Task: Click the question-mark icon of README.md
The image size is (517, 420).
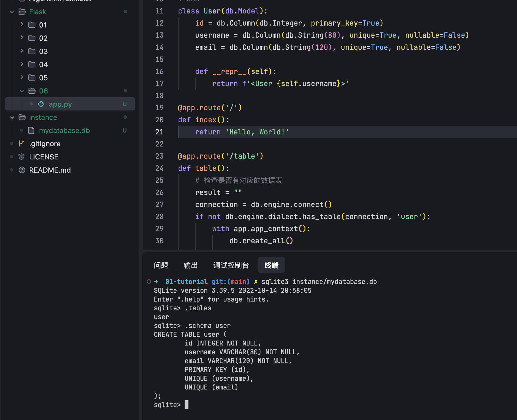Action: click(22, 170)
